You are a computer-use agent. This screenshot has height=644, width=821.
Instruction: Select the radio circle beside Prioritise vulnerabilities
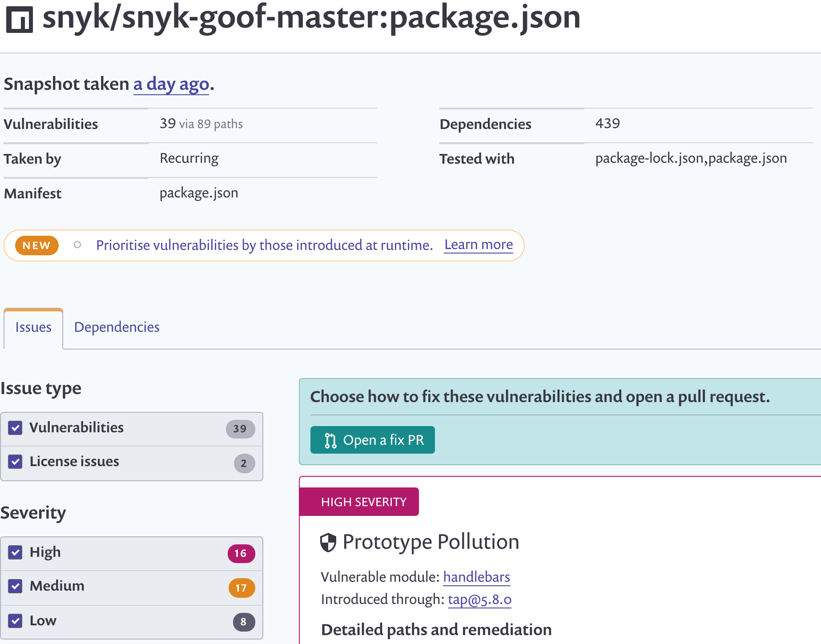(77, 245)
